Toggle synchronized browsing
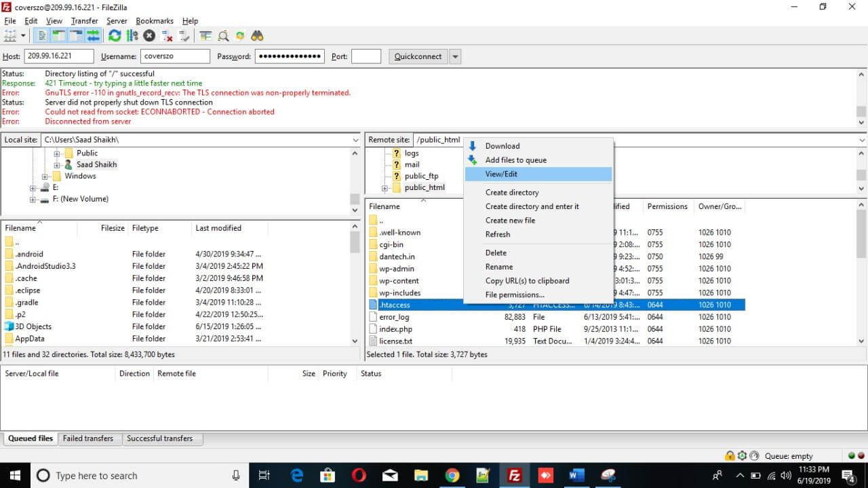This screenshot has height=488, width=868. [x=240, y=35]
